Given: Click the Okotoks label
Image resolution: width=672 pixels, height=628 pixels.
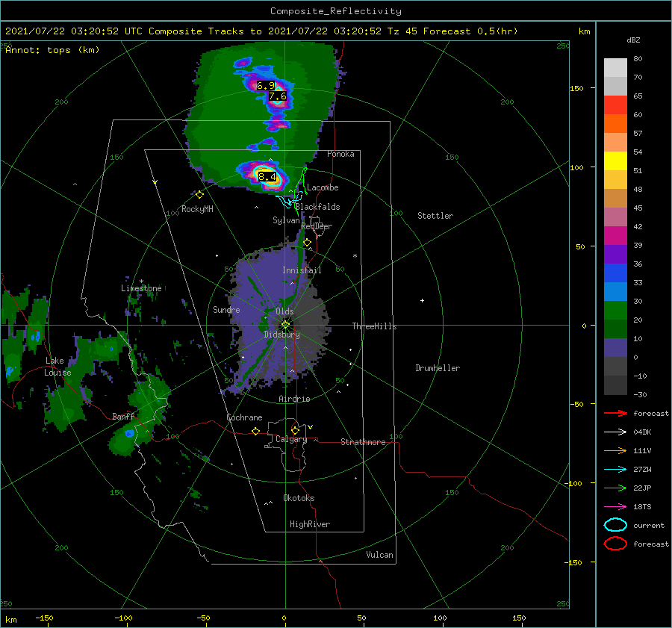Looking at the screenshot, I should [299, 498].
